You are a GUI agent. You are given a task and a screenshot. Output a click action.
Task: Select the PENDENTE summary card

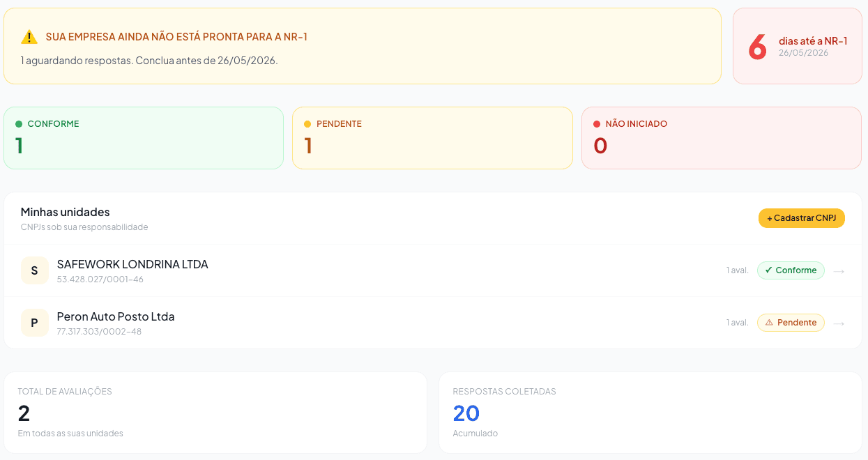coord(432,138)
